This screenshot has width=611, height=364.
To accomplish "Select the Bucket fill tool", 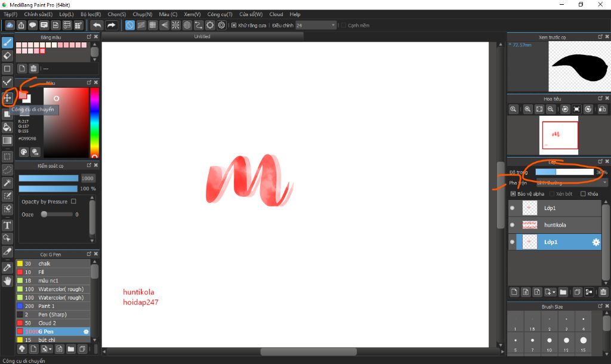I will coord(7,127).
